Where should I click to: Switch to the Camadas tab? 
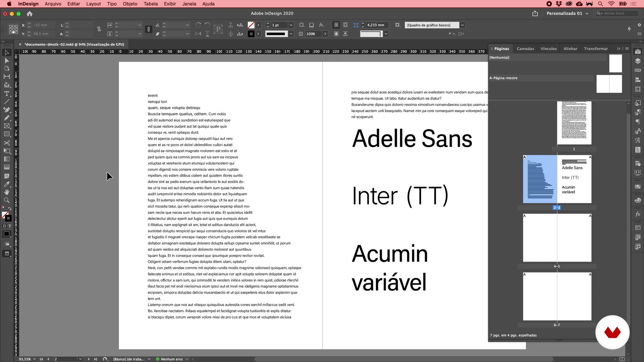pyautogui.click(x=525, y=49)
